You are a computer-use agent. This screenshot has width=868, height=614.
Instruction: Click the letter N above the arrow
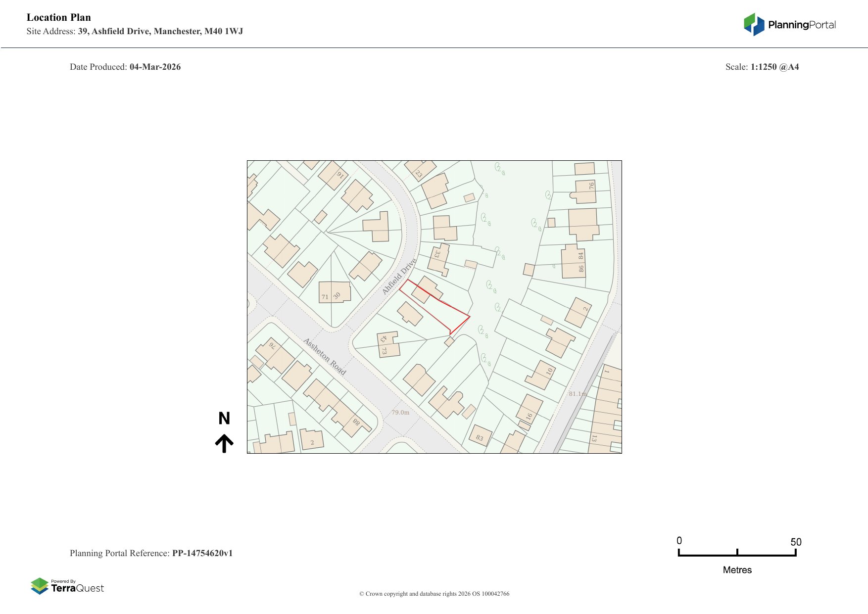pos(224,419)
